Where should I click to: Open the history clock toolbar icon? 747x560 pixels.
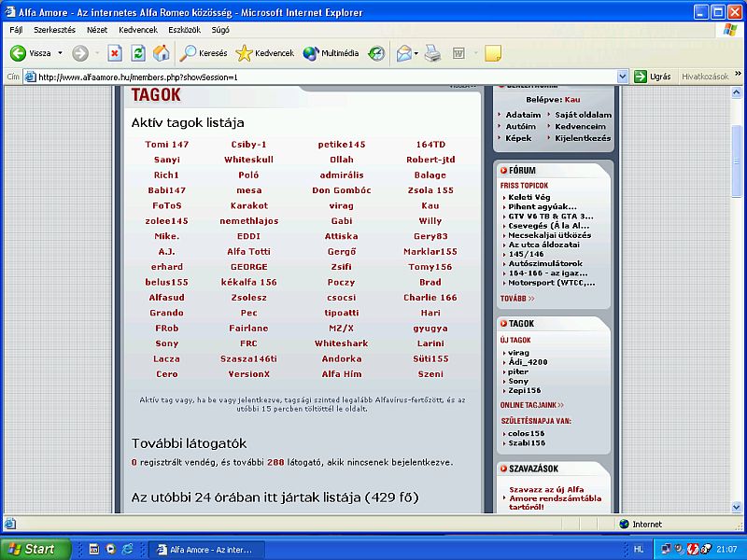coord(376,53)
